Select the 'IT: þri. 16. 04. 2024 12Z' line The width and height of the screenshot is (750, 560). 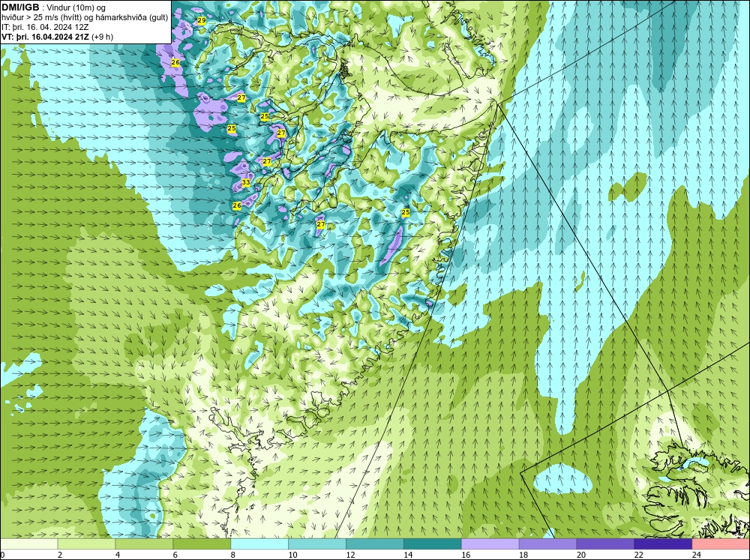click(x=45, y=27)
